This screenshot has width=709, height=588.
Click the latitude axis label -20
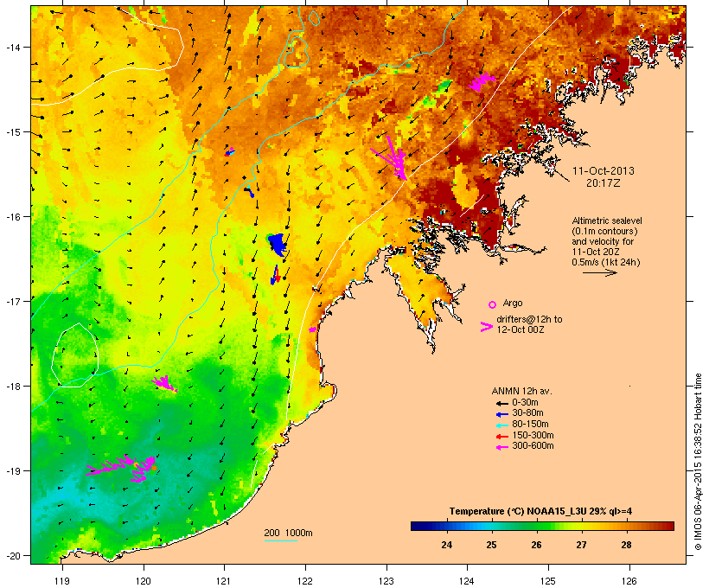(12, 556)
